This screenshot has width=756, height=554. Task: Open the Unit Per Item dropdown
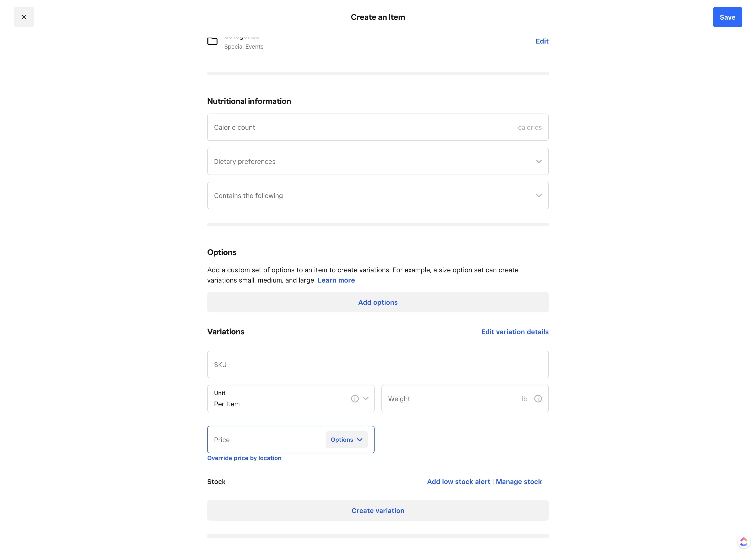point(365,399)
